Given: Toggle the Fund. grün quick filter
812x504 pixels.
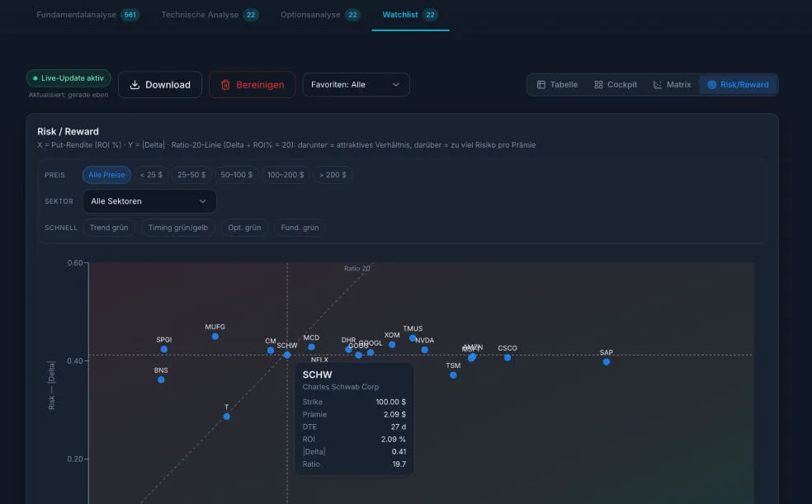Looking at the screenshot, I should click(x=300, y=228).
